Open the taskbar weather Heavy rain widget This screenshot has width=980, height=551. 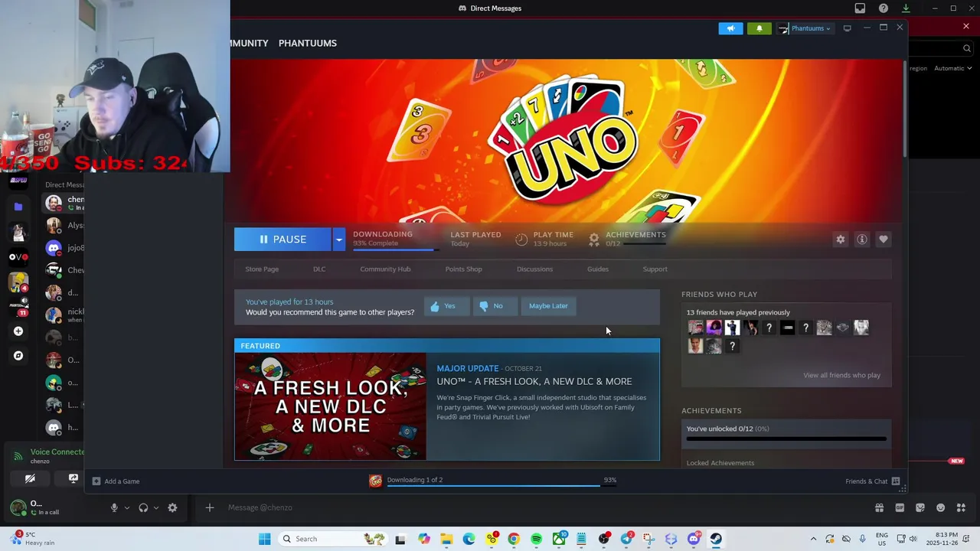pyautogui.click(x=33, y=539)
